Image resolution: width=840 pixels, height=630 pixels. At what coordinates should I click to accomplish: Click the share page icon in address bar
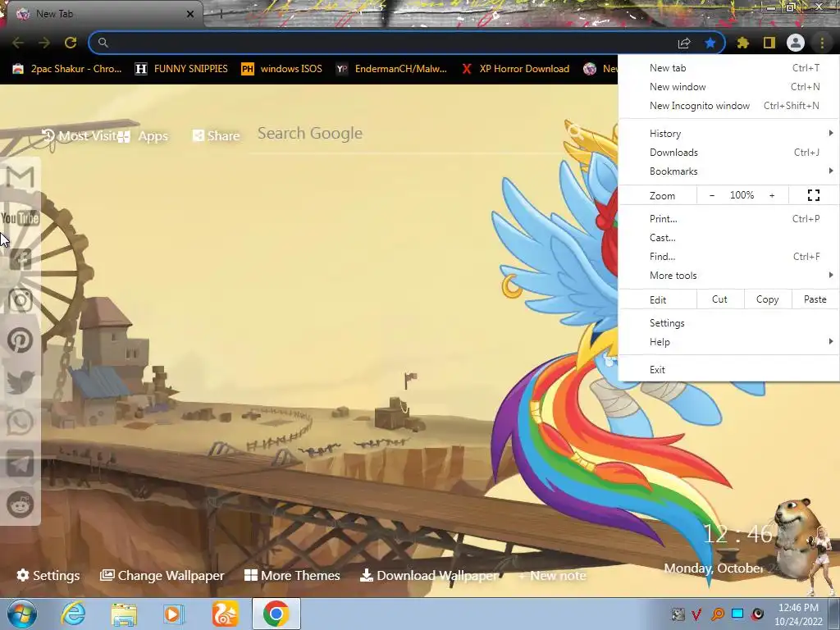684,43
